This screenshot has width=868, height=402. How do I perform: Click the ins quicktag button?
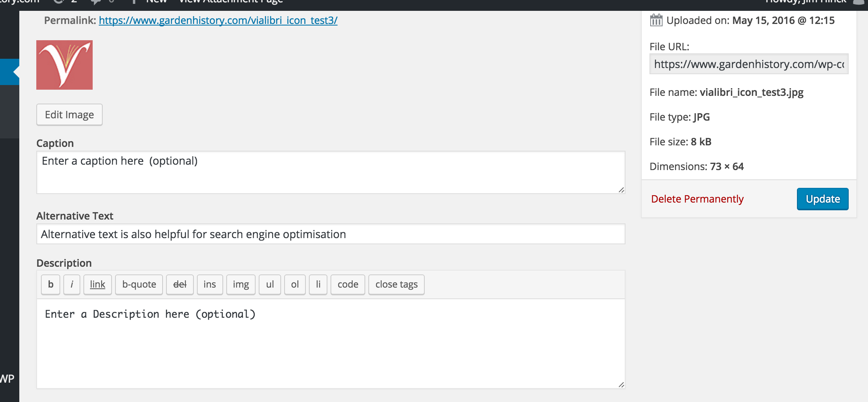[210, 284]
